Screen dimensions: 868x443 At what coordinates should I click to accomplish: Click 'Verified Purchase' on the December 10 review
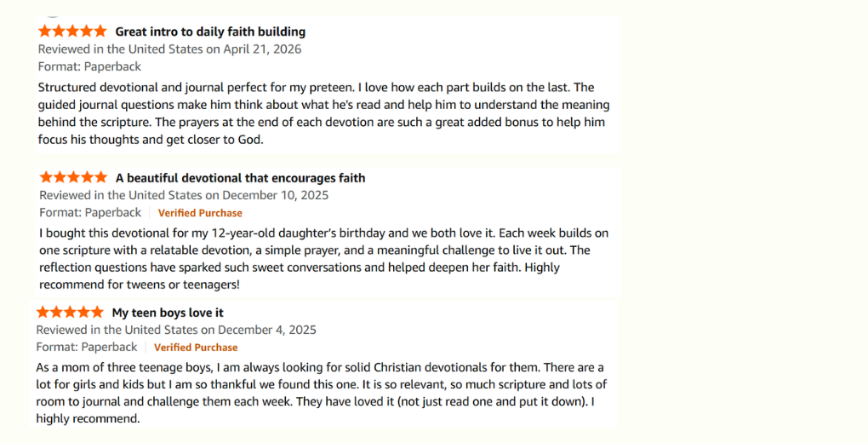click(200, 213)
